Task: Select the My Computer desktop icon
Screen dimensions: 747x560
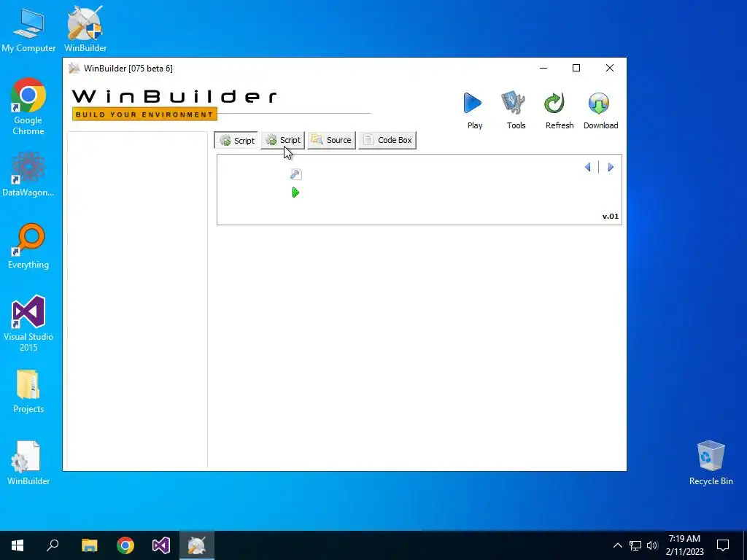Action: tap(28, 29)
